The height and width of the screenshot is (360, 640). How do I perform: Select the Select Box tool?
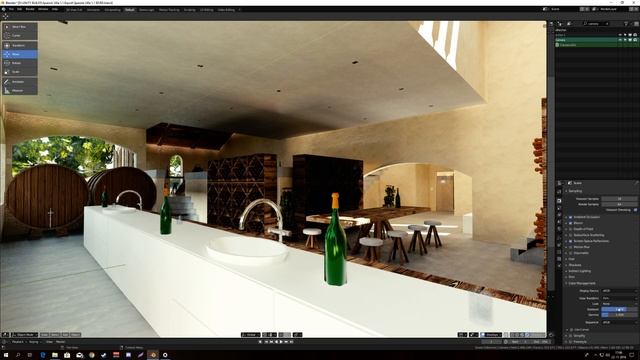(x=20, y=27)
